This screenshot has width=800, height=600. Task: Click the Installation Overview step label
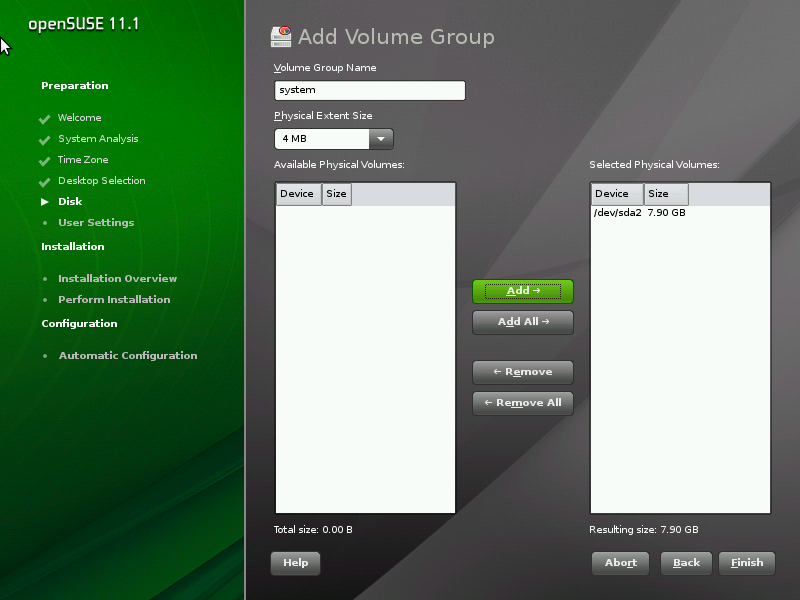(x=117, y=279)
